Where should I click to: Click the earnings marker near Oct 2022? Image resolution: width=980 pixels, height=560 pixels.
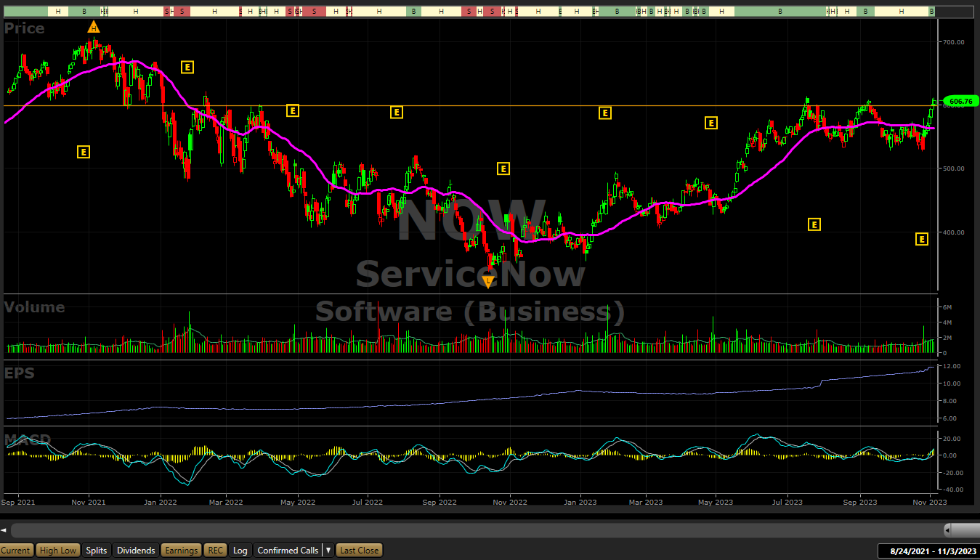pyautogui.click(x=503, y=169)
